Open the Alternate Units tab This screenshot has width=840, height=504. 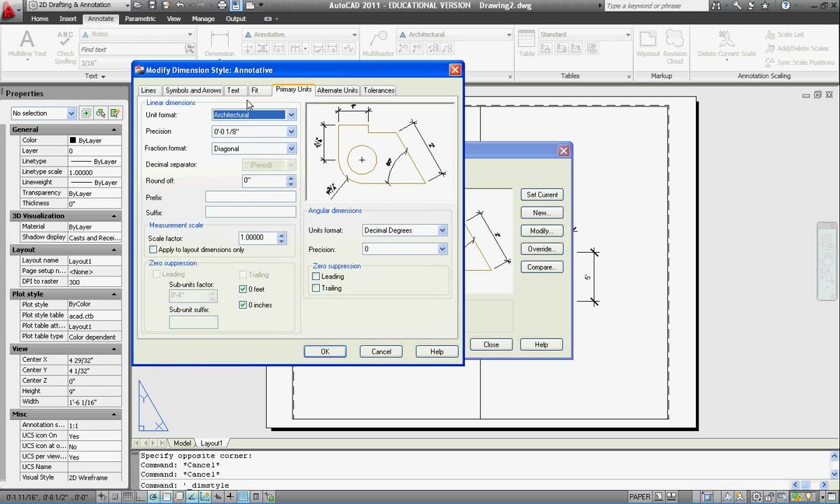tap(337, 90)
